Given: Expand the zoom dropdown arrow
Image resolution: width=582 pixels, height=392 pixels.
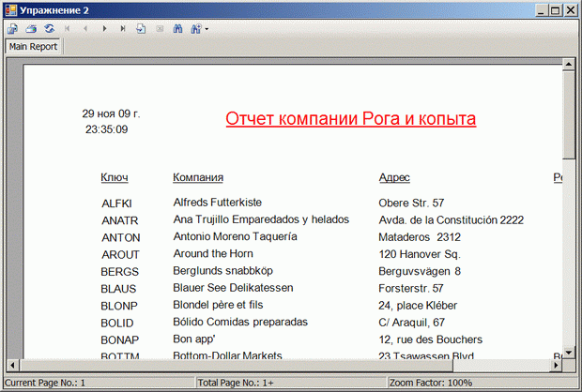Looking at the screenshot, I should (x=207, y=29).
